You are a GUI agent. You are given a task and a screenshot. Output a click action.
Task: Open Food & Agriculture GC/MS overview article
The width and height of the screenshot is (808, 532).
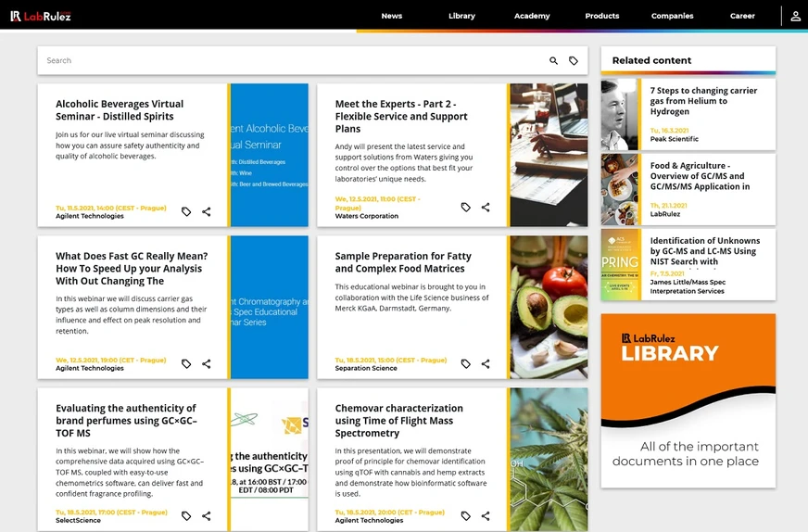700,176
